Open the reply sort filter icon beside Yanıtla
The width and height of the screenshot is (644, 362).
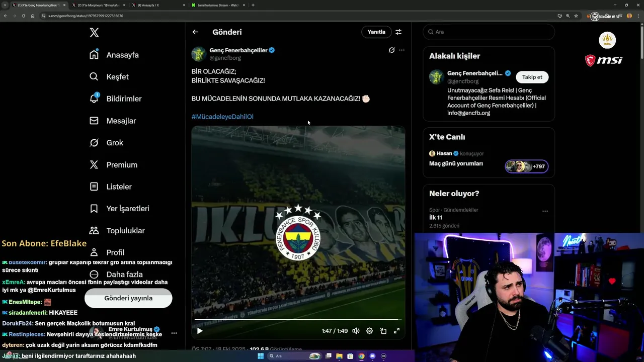[x=398, y=32]
